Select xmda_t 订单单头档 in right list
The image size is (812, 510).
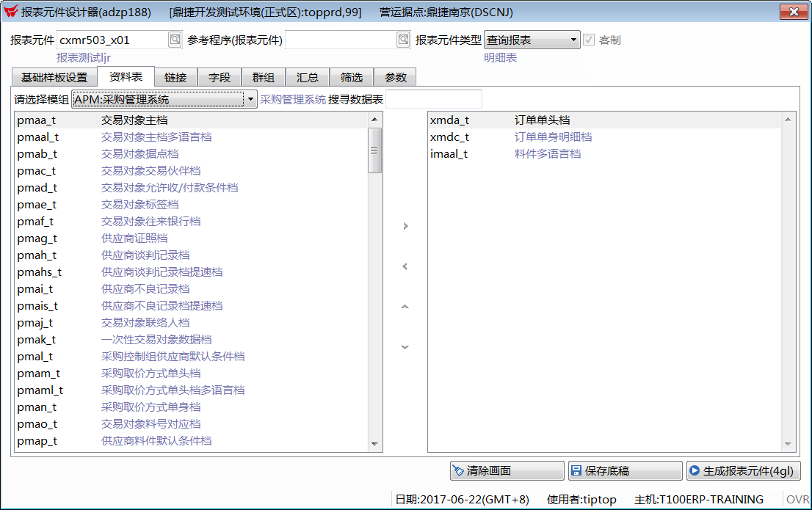click(604, 120)
